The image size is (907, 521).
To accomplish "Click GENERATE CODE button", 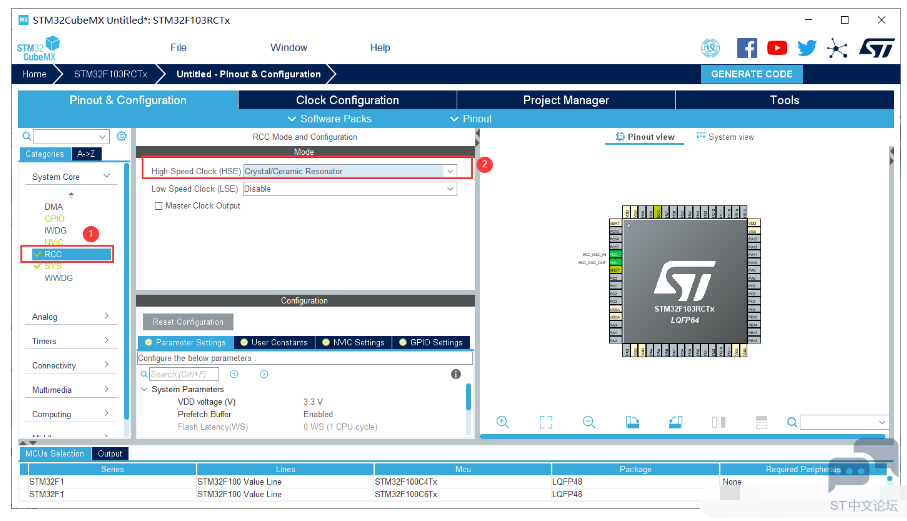I will [x=751, y=74].
